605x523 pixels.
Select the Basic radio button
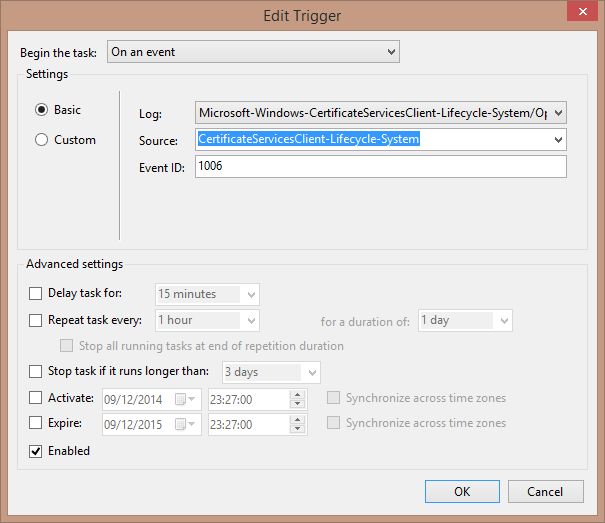point(42,110)
